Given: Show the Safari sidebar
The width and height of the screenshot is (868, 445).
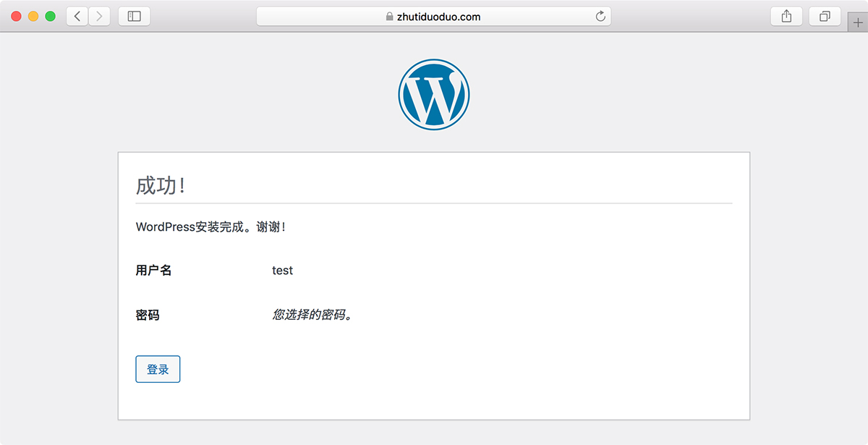Looking at the screenshot, I should pyautogui.click(x=134, y=16).
